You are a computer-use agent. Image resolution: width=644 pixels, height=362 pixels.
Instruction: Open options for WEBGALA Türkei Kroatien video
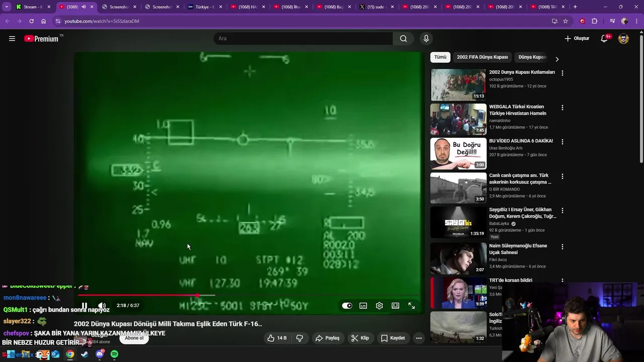562,108
